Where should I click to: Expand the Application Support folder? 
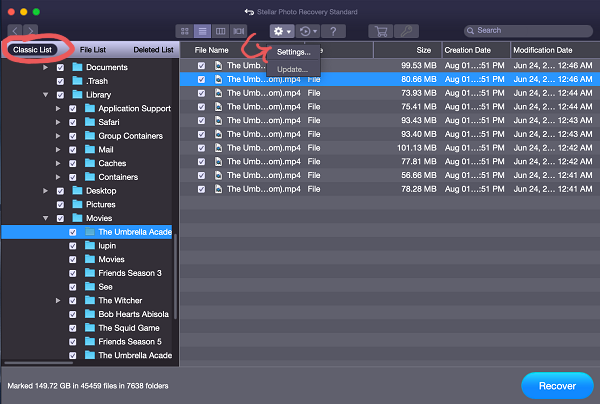58,109
